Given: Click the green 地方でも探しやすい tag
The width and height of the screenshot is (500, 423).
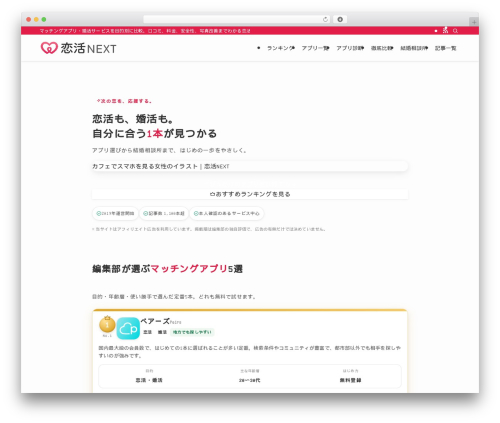Looking at the screenshot, I should coord(192,332).
